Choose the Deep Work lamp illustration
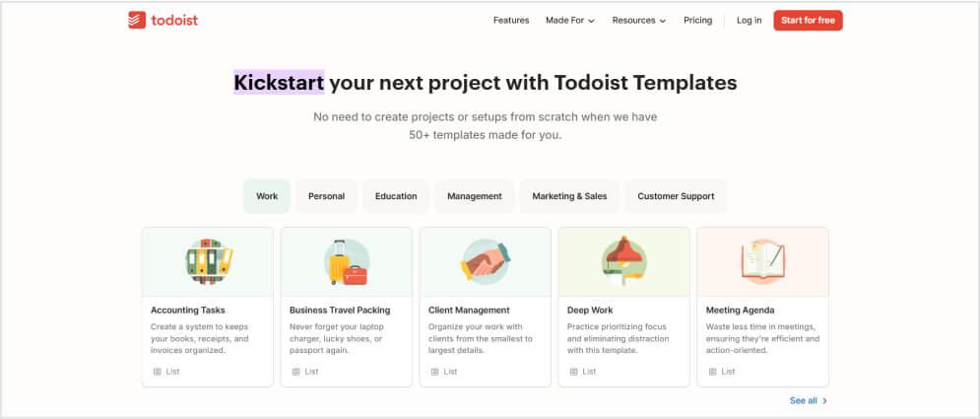Screen dimensions: 980x419 pyautogui.click(x=623, y=261)
